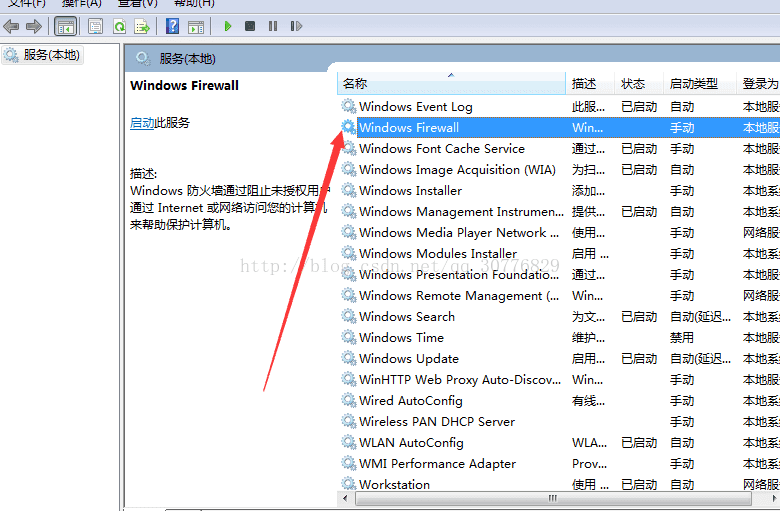Click the green Start service button
Screen dimensions: 780x511
[227, 26]
